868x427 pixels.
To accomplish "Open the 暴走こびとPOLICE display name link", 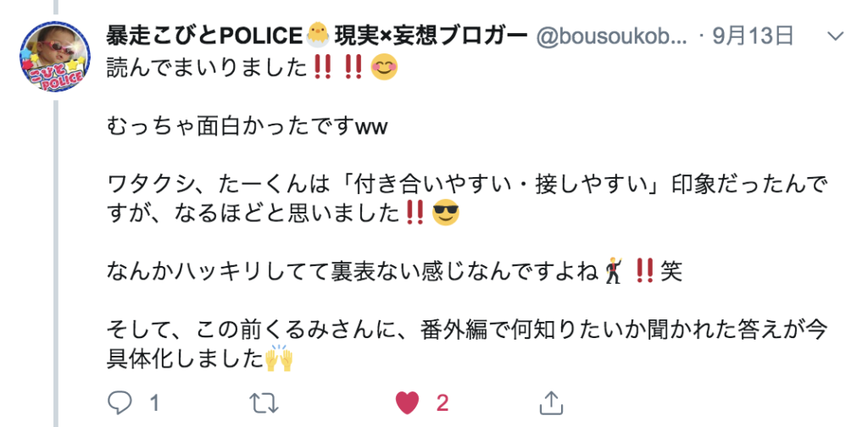I will click(x=205, y=36).
